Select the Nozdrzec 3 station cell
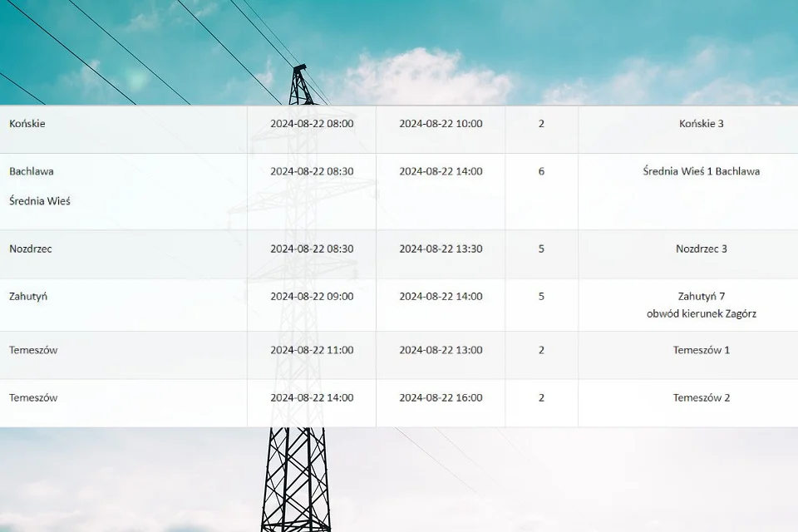The height and width of the screenshot is (532, 798). 688,254
